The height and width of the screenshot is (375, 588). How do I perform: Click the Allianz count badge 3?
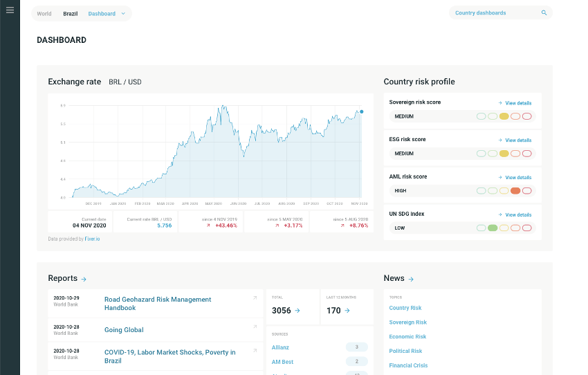357,347
